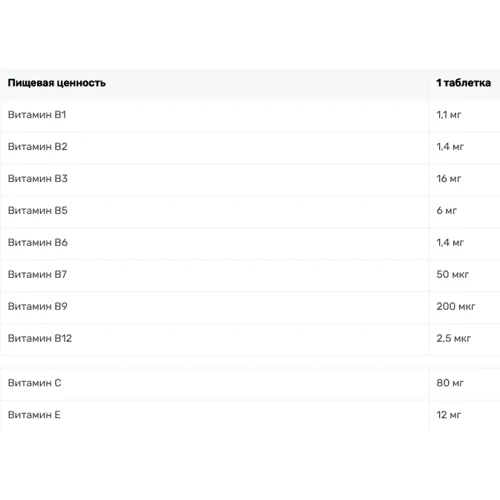Select the Витамин B5 row label

click(x=38, y=211)
